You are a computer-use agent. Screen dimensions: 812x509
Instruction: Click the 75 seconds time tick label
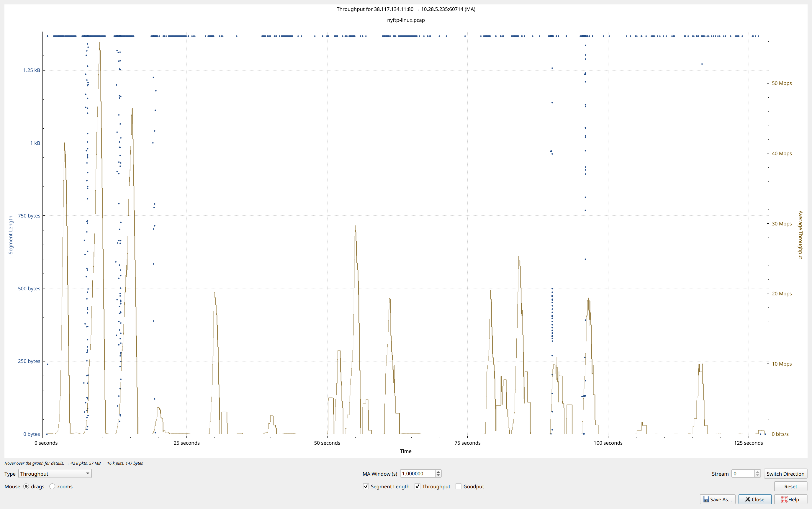(x=468, y=443)
